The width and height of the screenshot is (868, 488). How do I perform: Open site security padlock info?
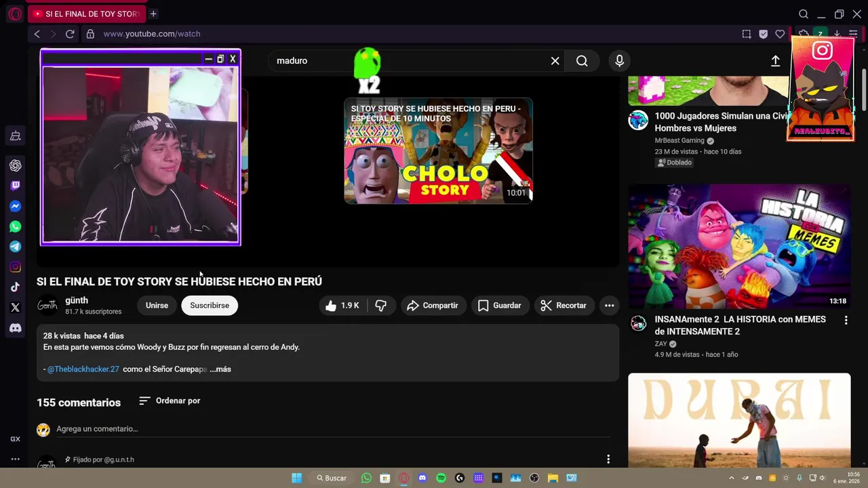point(90,34)
